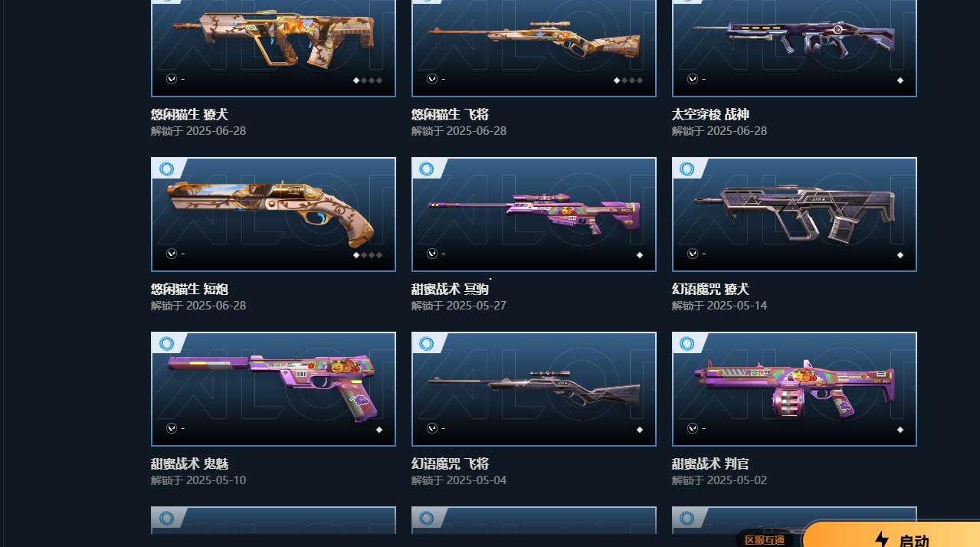Select the 悠闲猫生 飞将 title text
The image size is (980, 547).
450,115
